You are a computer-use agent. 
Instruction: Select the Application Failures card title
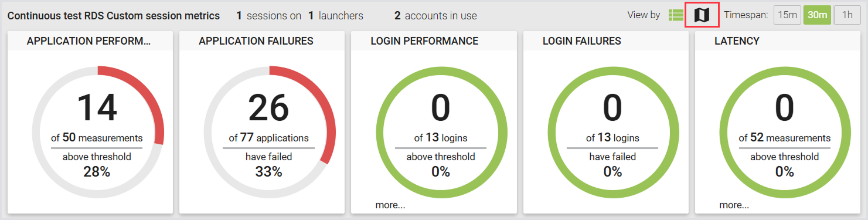(256, 41)
